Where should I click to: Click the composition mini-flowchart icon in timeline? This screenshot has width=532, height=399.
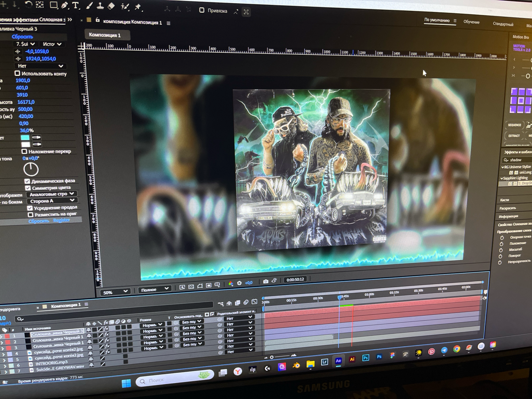click(221, 304)
